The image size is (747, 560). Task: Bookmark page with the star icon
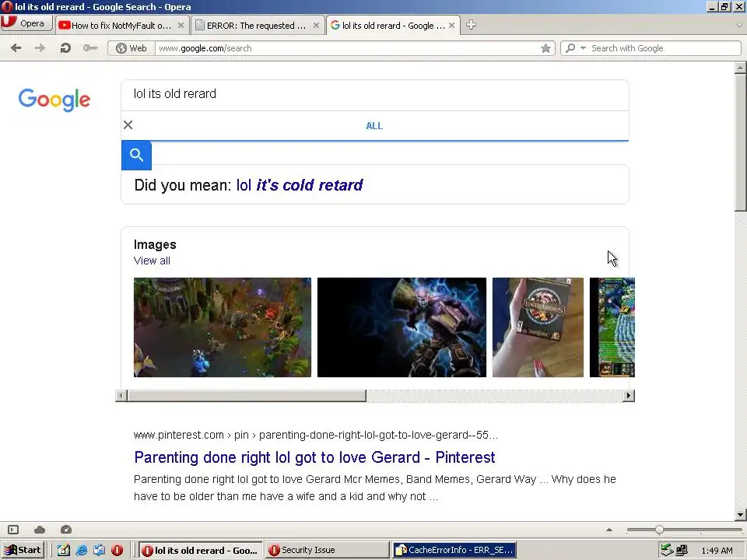pyautogui.click(x=546, y=48)
